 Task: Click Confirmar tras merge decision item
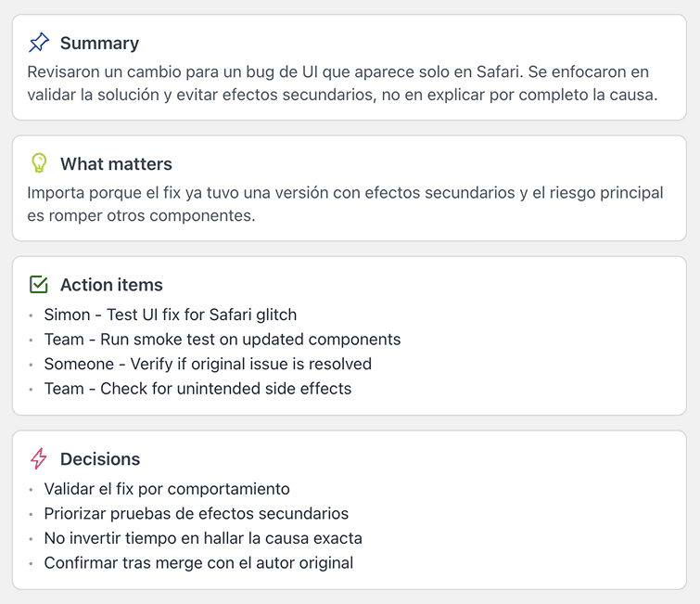tap(198, 563)
